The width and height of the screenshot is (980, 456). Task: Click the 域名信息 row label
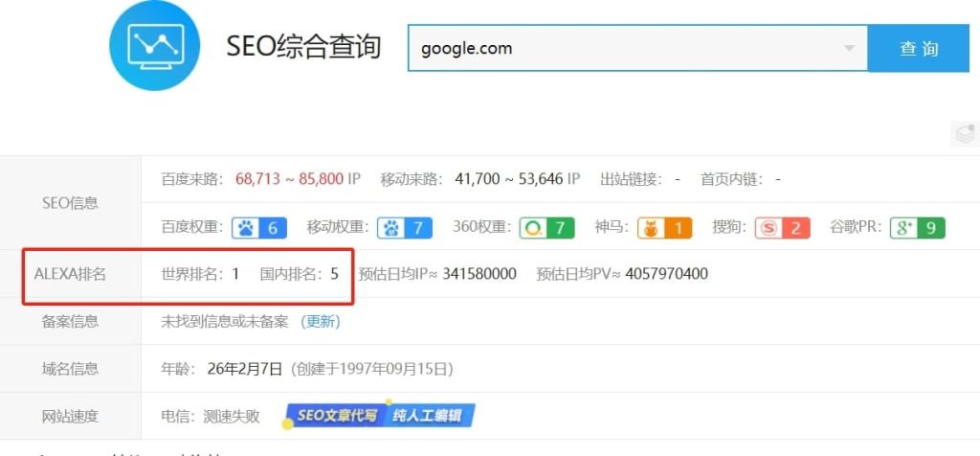pyautogui.click(x=70, y=369)
